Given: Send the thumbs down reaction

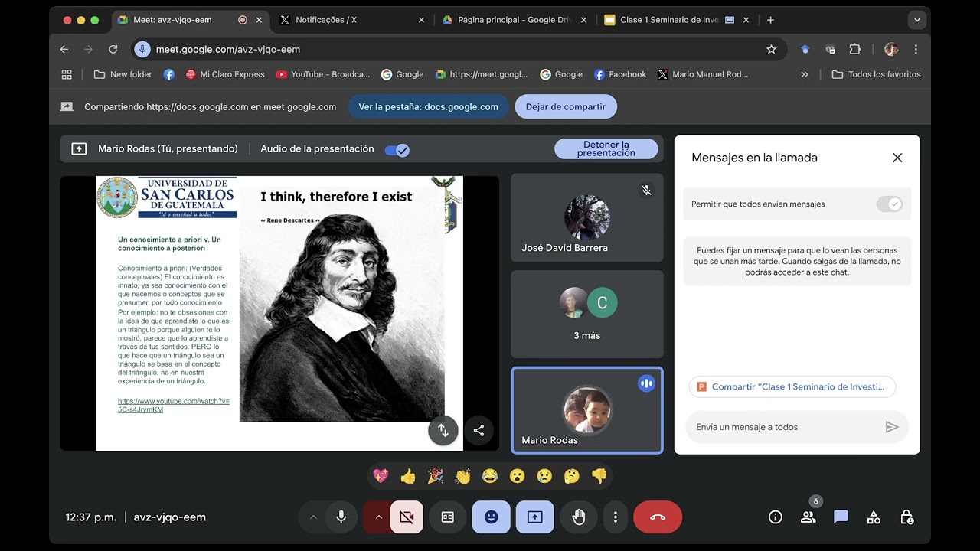Looking at the screenshot, I should [599, 476].
